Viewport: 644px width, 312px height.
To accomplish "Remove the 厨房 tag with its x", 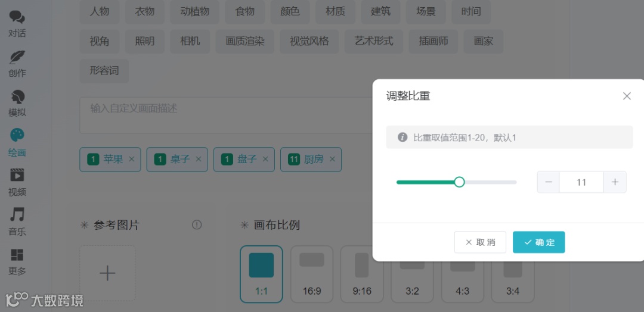I will 332,159.
